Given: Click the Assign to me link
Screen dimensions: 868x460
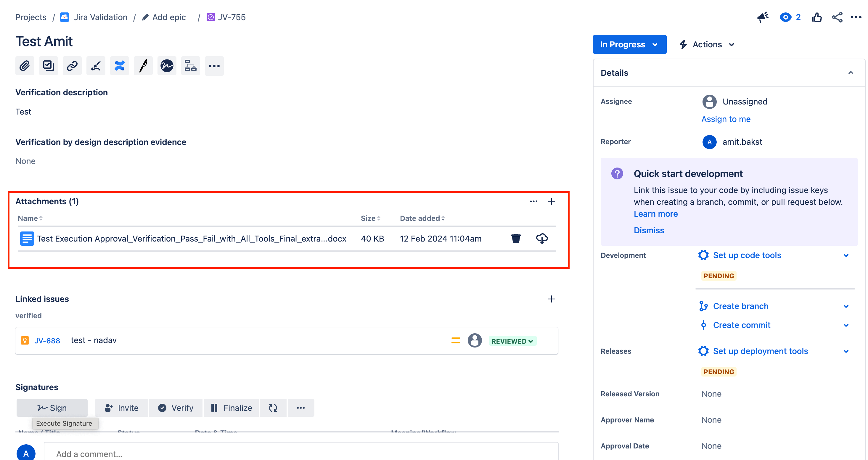Looking at the screenshot, I should click(726, 119).
